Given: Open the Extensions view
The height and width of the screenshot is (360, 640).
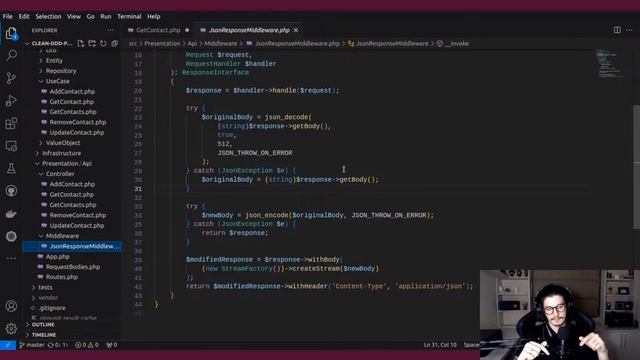Looking at the screenshot, I should coord(11,123).
